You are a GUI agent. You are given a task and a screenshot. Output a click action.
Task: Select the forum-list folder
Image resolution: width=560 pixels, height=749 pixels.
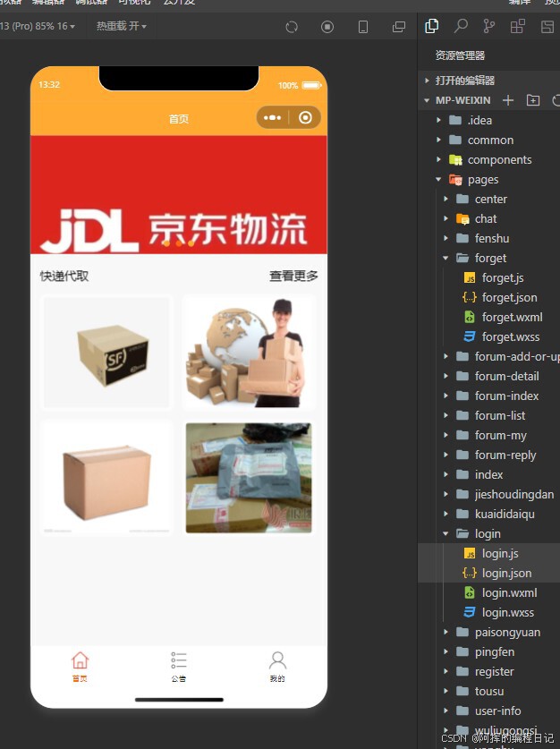[500, 415]
